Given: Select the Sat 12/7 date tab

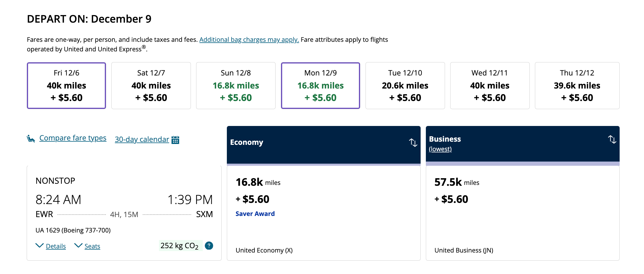Looking at the screenshot, I should click(x=151, y=86).
